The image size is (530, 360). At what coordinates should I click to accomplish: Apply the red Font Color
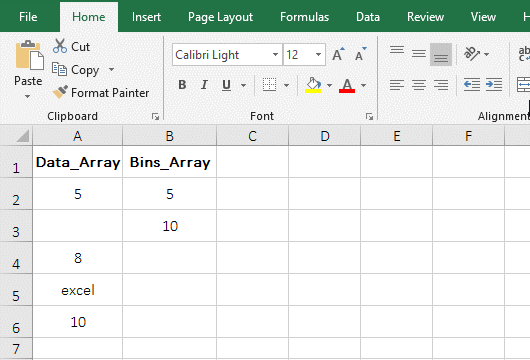pyautogui.click(x=347, y=85)
